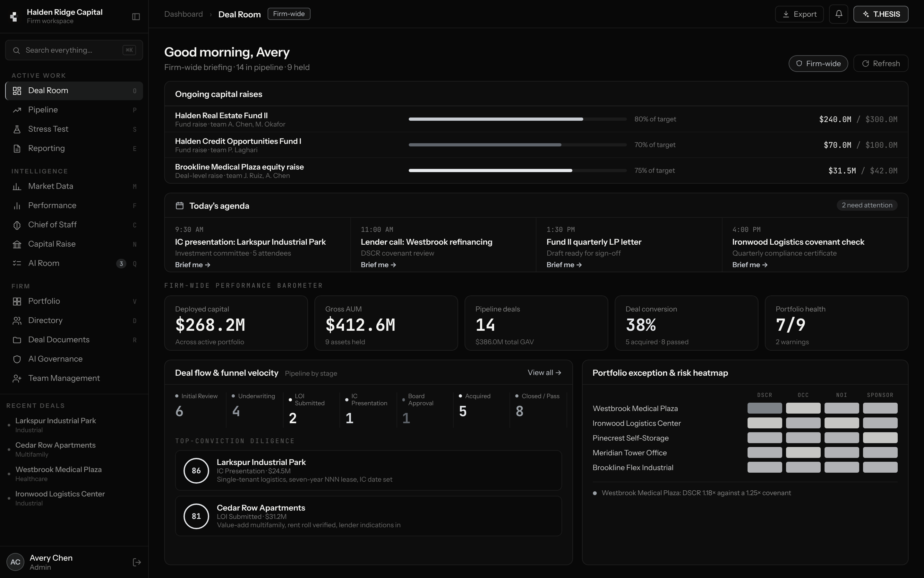Click the 2 need attention badge
924x578 pixels.
click(x=867, y=205)
